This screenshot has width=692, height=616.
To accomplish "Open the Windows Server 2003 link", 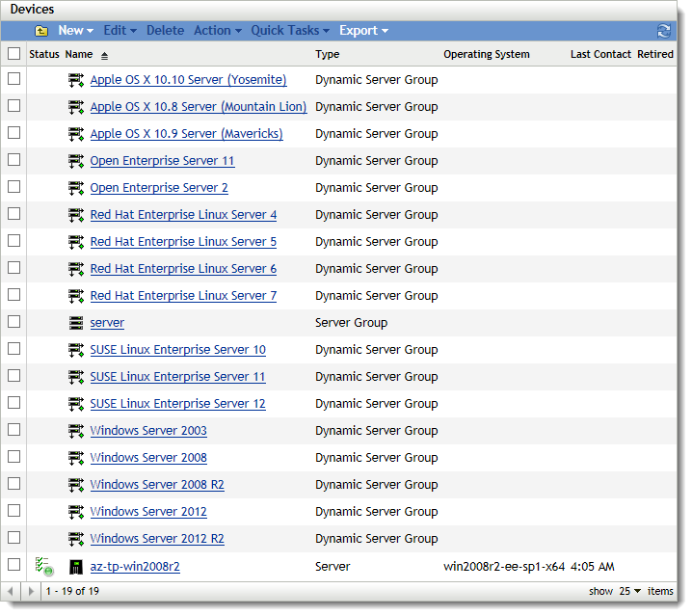I will [x=148, y=431].
